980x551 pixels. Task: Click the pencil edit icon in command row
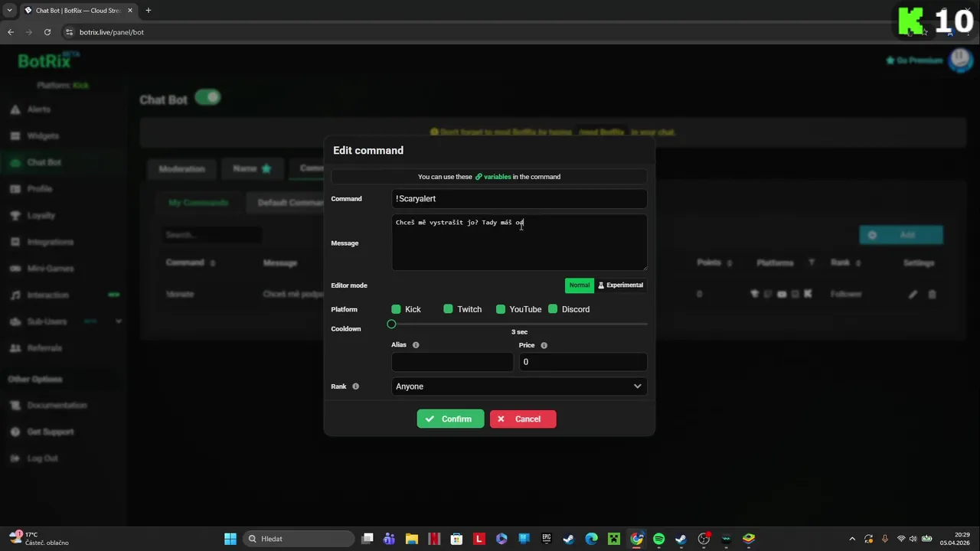[913, 294]
